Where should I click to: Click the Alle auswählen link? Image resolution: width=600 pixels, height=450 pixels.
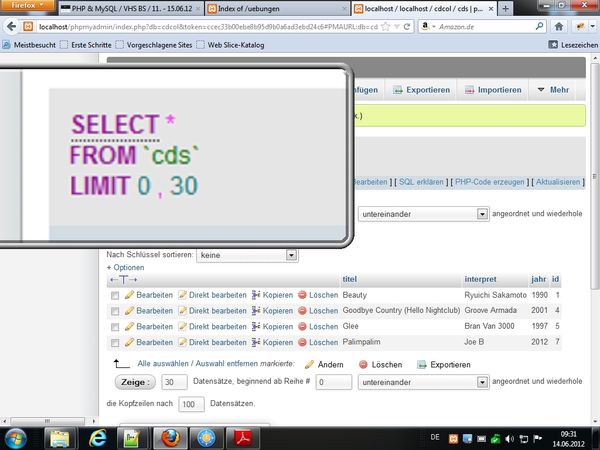163,364
